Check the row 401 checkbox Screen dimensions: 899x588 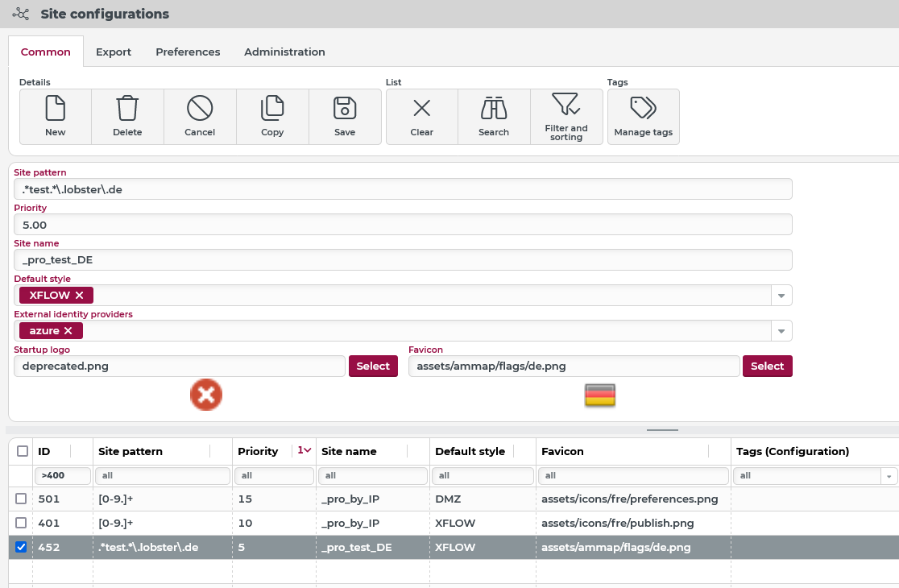[x=21, y=523]
